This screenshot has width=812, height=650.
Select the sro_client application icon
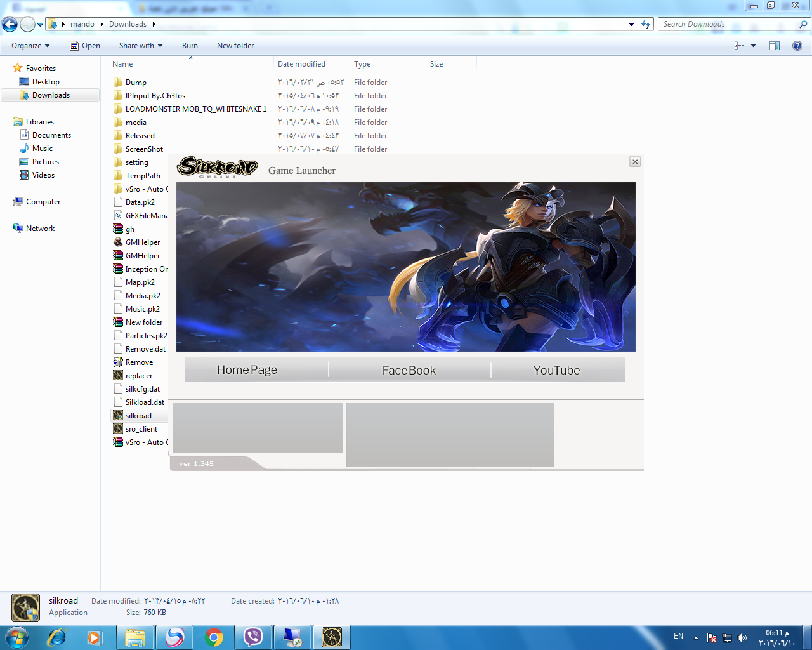[x=118, y=429]
